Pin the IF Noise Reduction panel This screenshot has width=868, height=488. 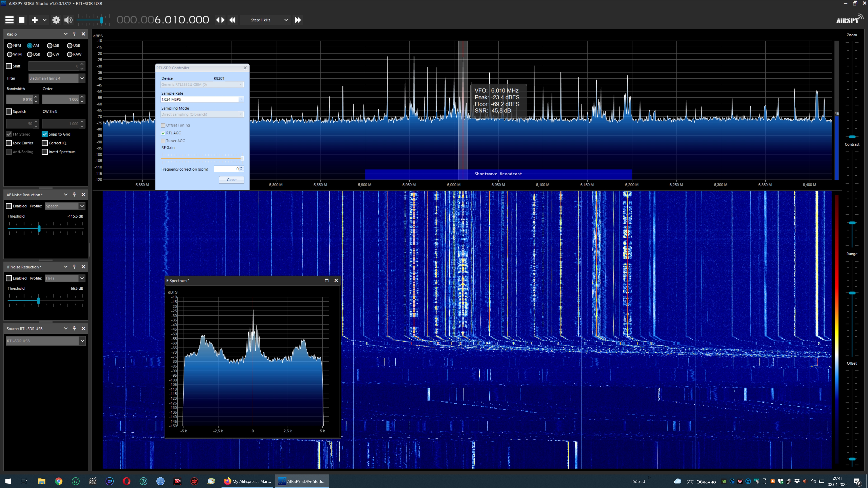74,266
